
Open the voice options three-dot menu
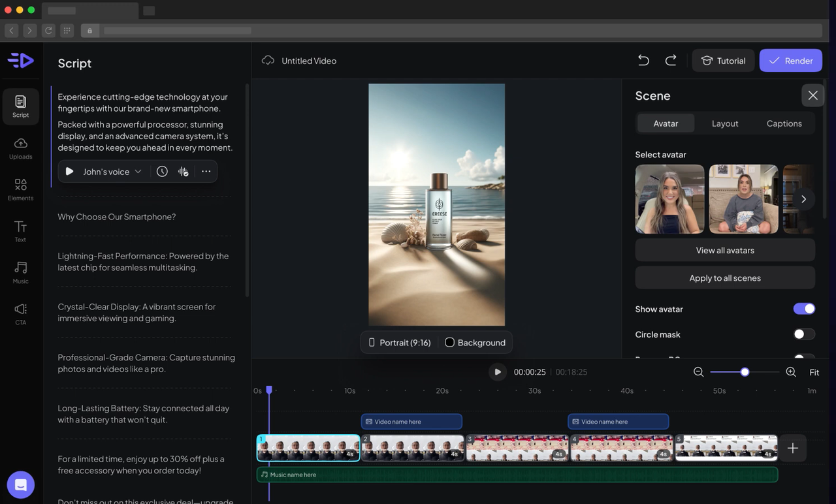pyautogui.click(x=206, y=171)
